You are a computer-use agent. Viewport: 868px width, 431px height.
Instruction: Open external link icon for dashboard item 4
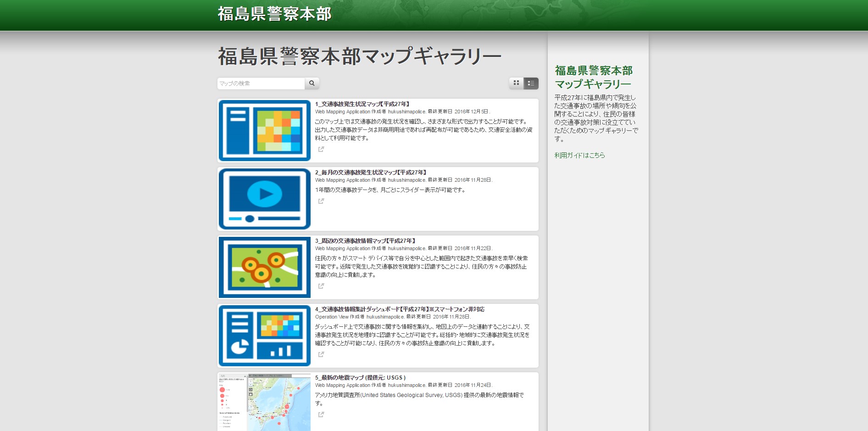tap(321, 354)
